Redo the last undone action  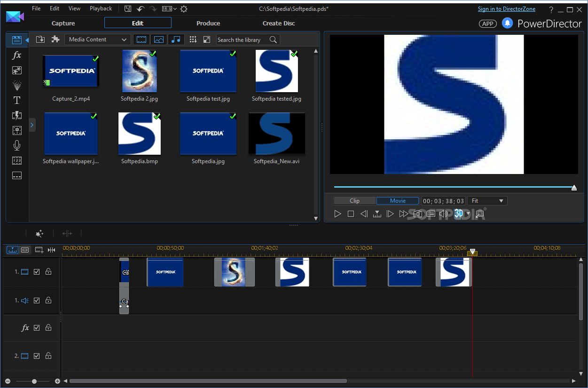(153, 9)
